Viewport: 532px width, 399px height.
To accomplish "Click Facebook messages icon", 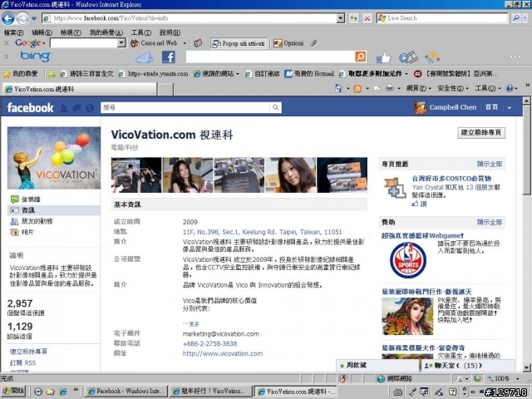I will coord(76,108).
